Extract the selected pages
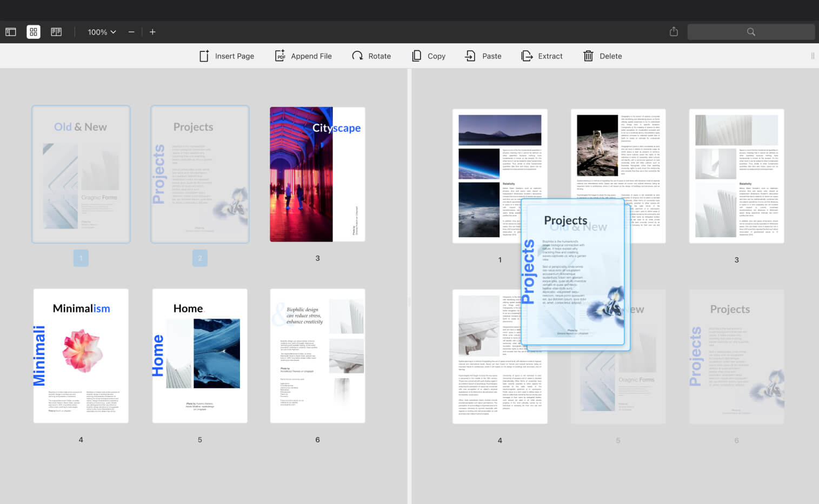Image resolution: width=819 pixels, height=504 pixels. tap(542, 56)
